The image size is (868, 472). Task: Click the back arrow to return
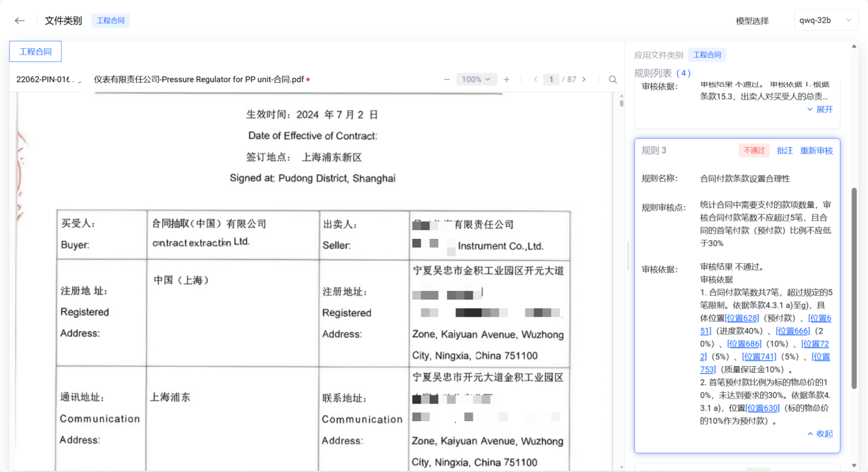tap(19, 20)
